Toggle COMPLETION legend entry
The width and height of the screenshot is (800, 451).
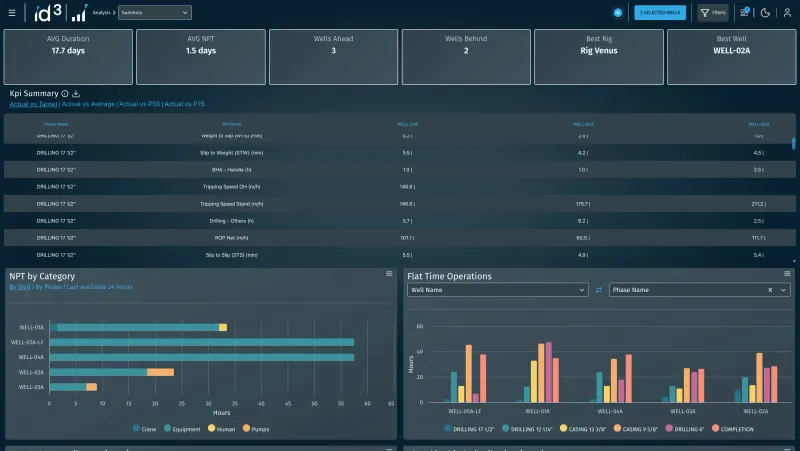pos(733,429)
